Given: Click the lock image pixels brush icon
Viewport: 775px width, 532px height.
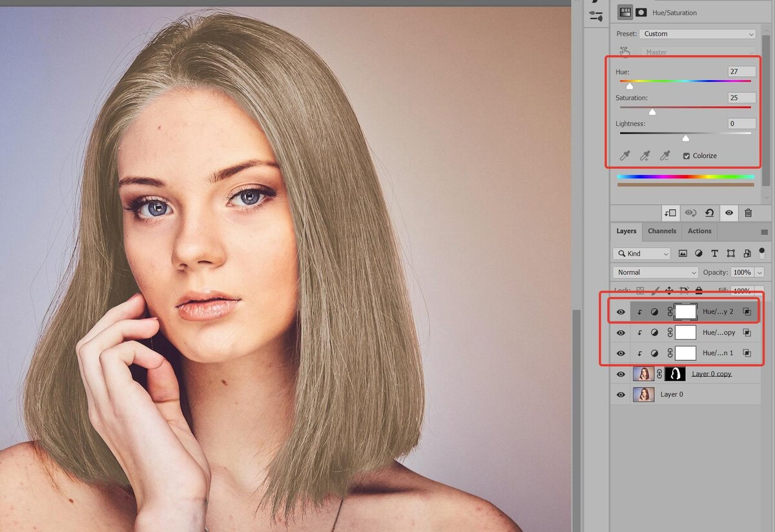Looking at the screenshot, I should (655, 291).
